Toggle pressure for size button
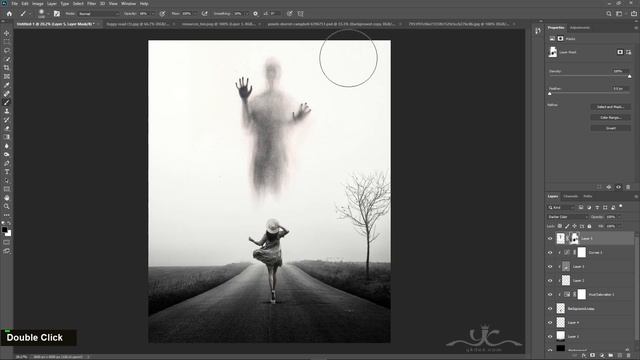Screen dimensions: 640x360 [289, 13]
